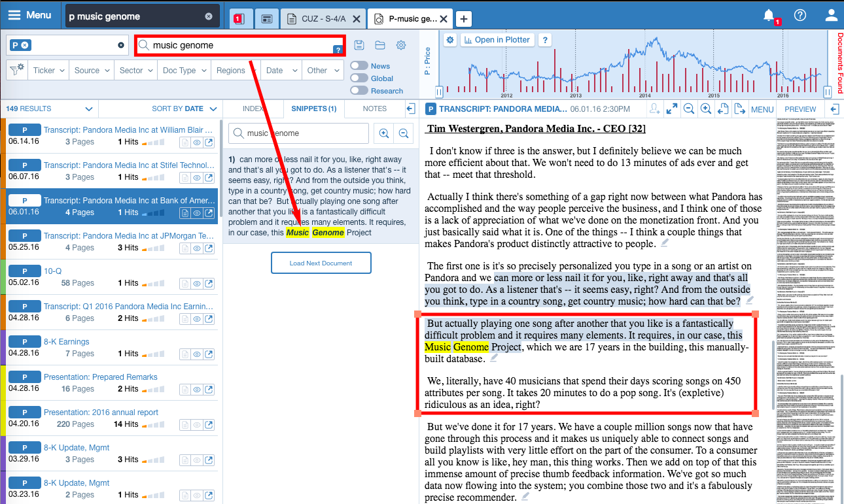This screenshot has width=844, height=504.
Task: Add a new tab with plus button
Action: point(463,19)
